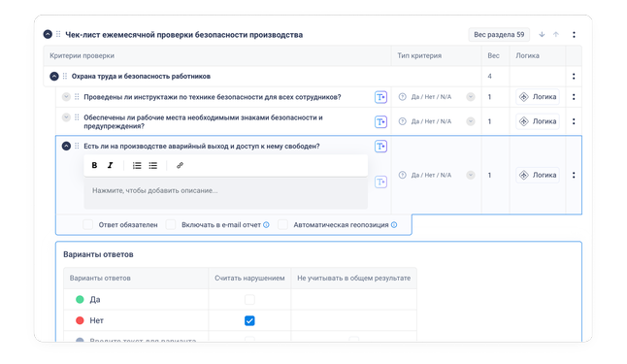
Task: Open three-dot menu for the 'аварийный выход' row
Action: point(574,175)
